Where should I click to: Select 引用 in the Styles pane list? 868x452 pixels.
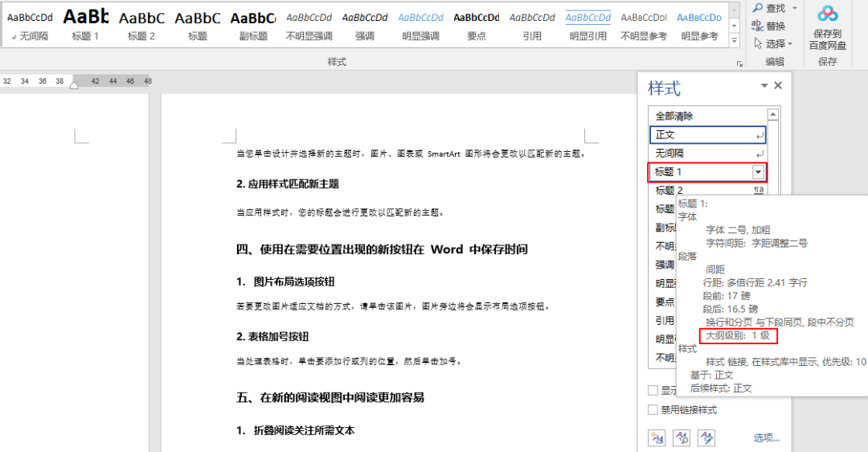[665, 320]
